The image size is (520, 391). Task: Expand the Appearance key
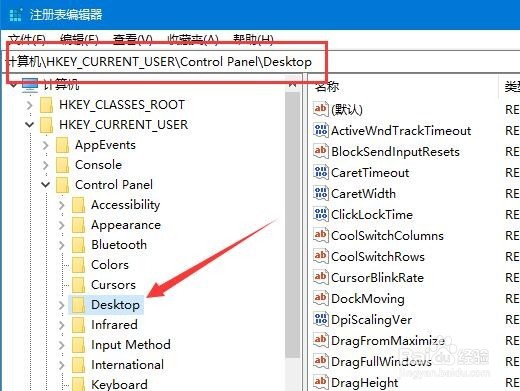[x=62, y=225]
